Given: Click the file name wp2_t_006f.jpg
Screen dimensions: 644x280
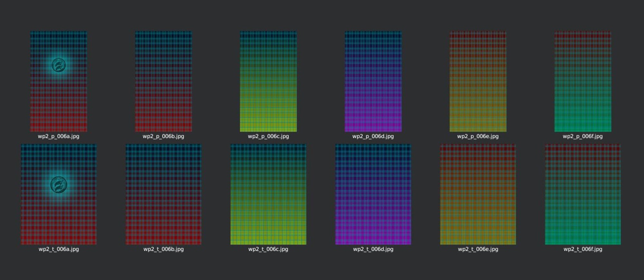Looking at the screenshot, I should click(583, 249).
